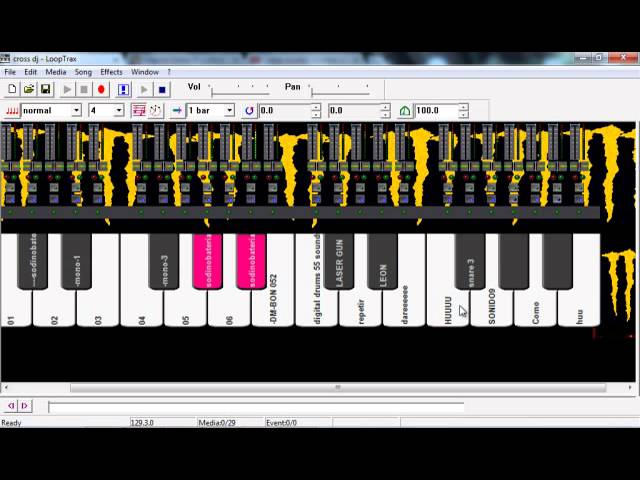Trigger the white key labeled 05
Image resolution: width=640 pixels, height=480 pixels.
click(x=185, y=310)
